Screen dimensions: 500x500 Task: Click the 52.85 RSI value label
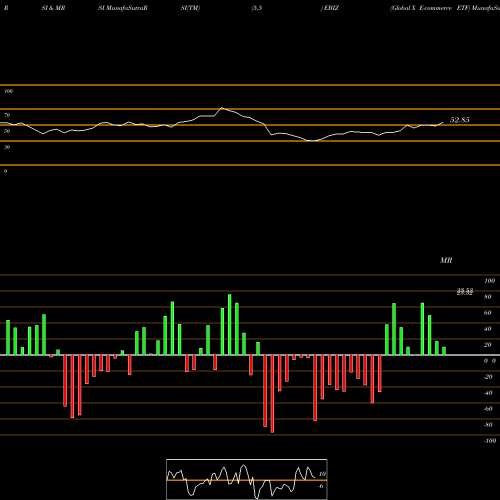(x=460, y=120)
